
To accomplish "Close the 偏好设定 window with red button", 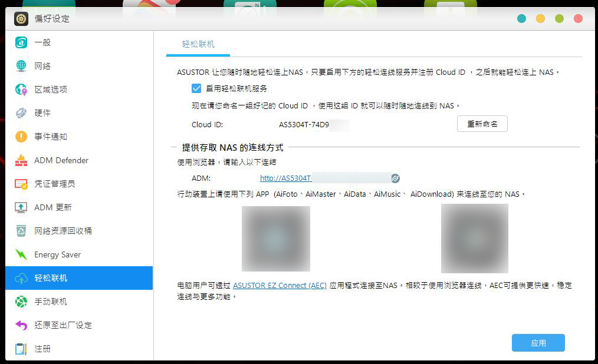I will coord(578,19).
